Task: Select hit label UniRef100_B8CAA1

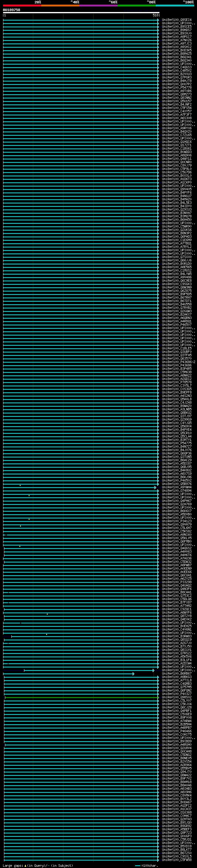Action: [177, 592]
